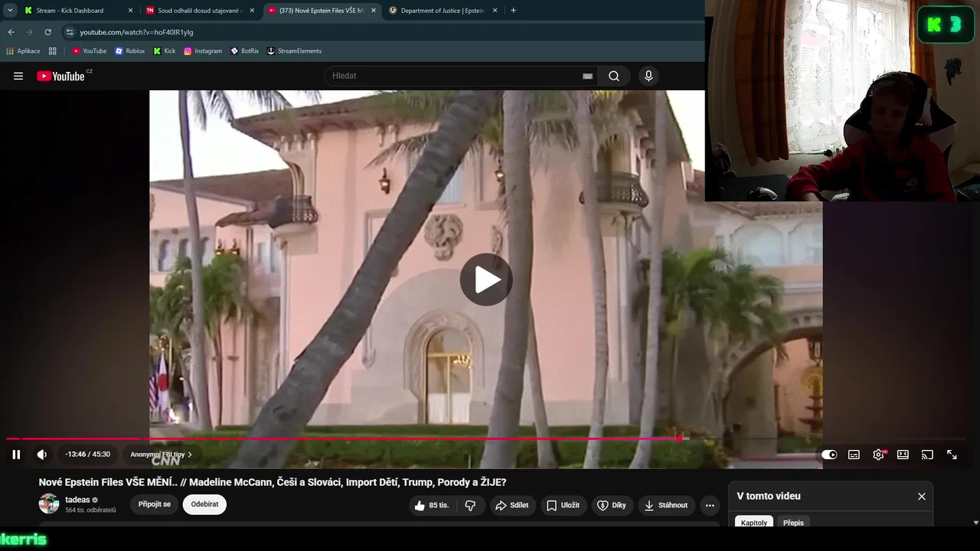The width and height of the screenshot is (980, 551).
Task: Open the StreamElements bookmark
Action: [294, 51]
